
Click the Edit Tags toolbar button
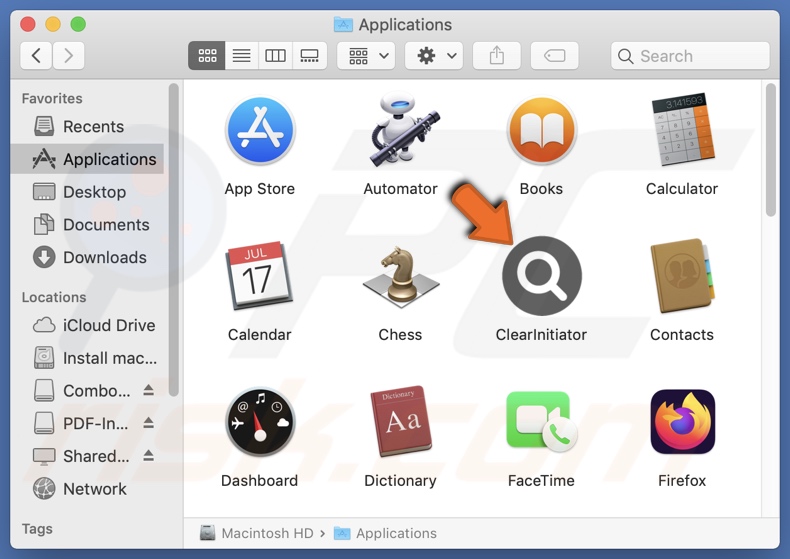pyautogui.click(x=555, y=55)
